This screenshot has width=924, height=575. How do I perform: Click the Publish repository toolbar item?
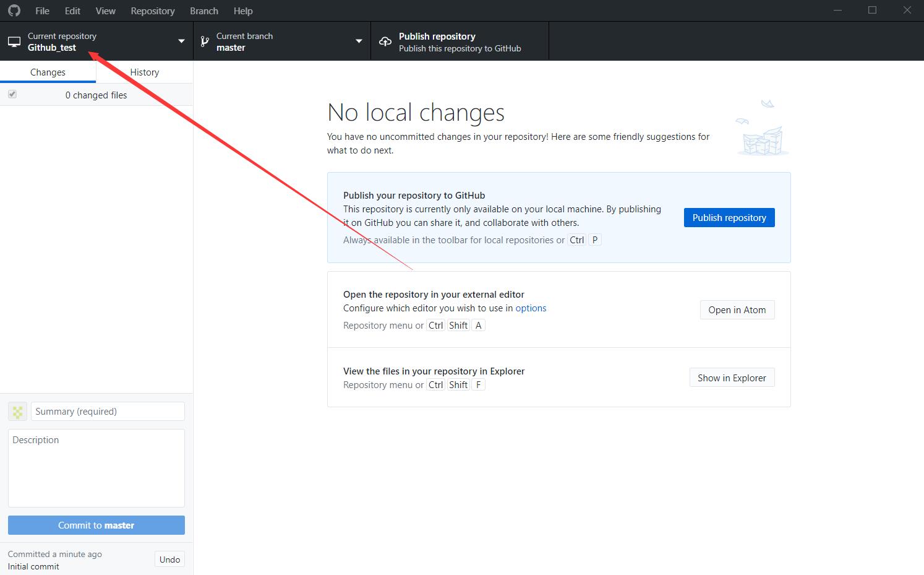click(460, 41)
